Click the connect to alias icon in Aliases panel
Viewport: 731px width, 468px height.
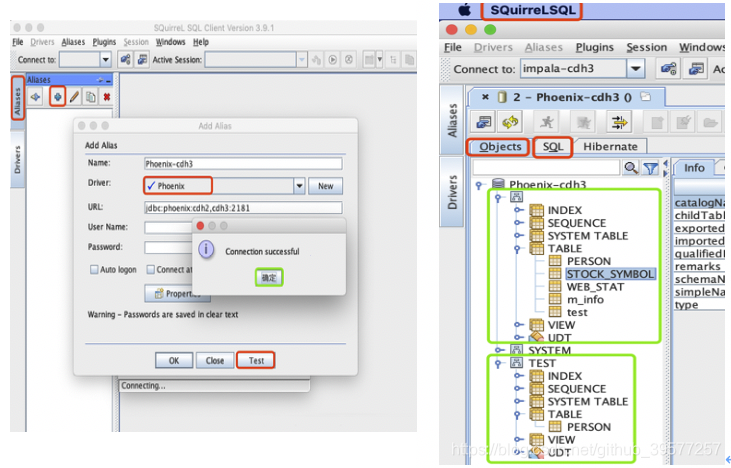coord(35,97)
